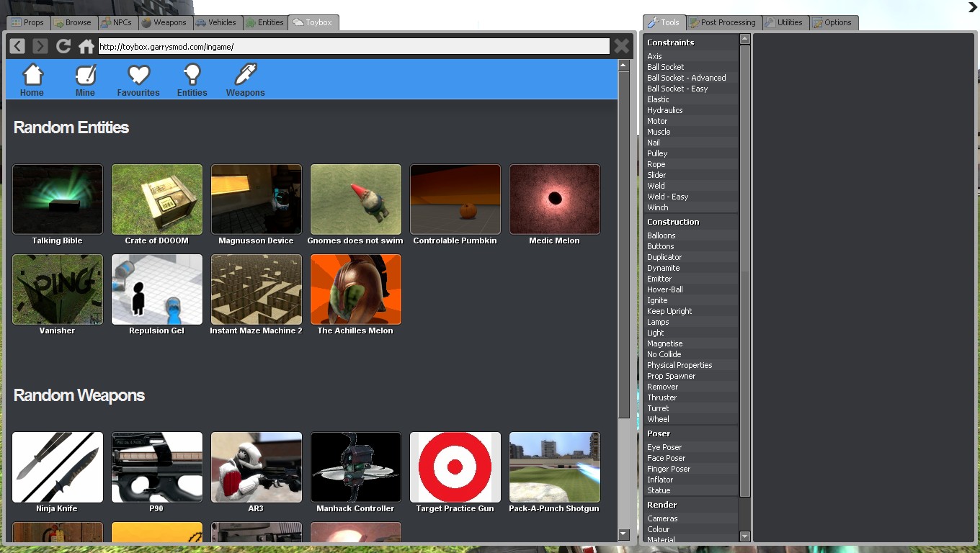Open the Mine section in Toybox
Screen dimensions: 980x553
click(x=85, y=79)
